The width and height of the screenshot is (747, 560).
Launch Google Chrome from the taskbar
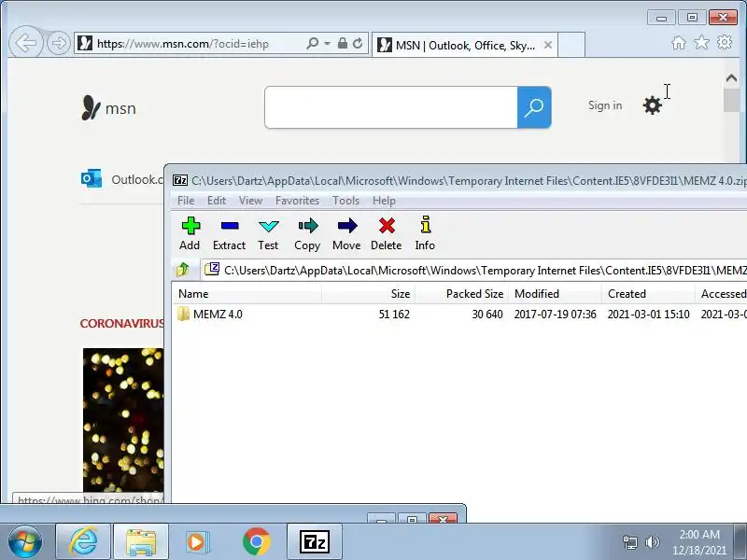(x=256, y=542)
